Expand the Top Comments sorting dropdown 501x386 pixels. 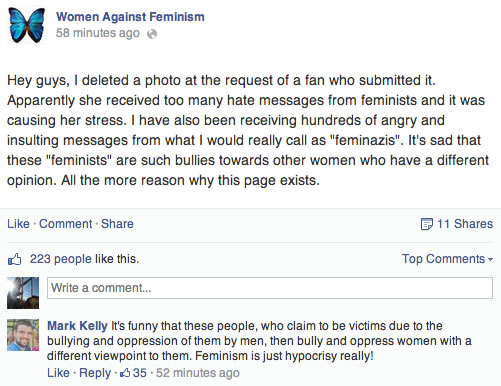447,259
